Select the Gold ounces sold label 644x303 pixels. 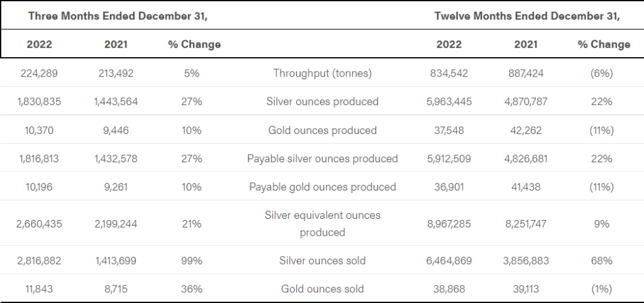tap(323, 289)
